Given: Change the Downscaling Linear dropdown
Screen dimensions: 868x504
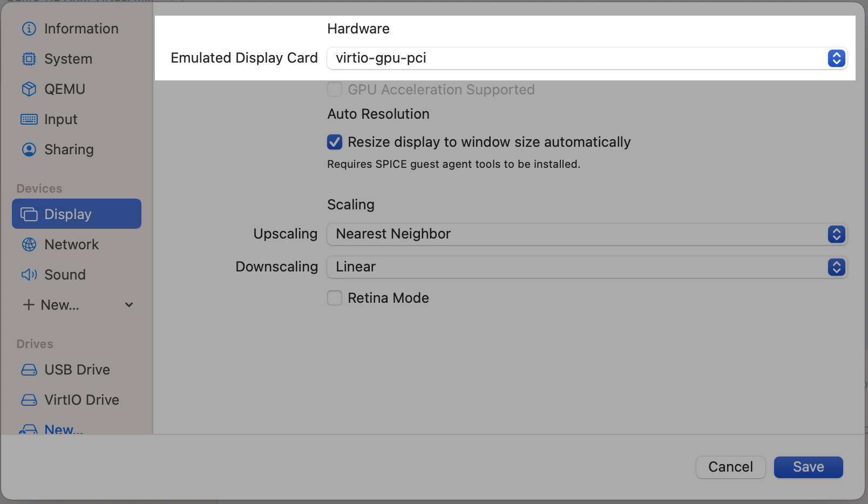Looking at the screenshot, I should 587,267.
